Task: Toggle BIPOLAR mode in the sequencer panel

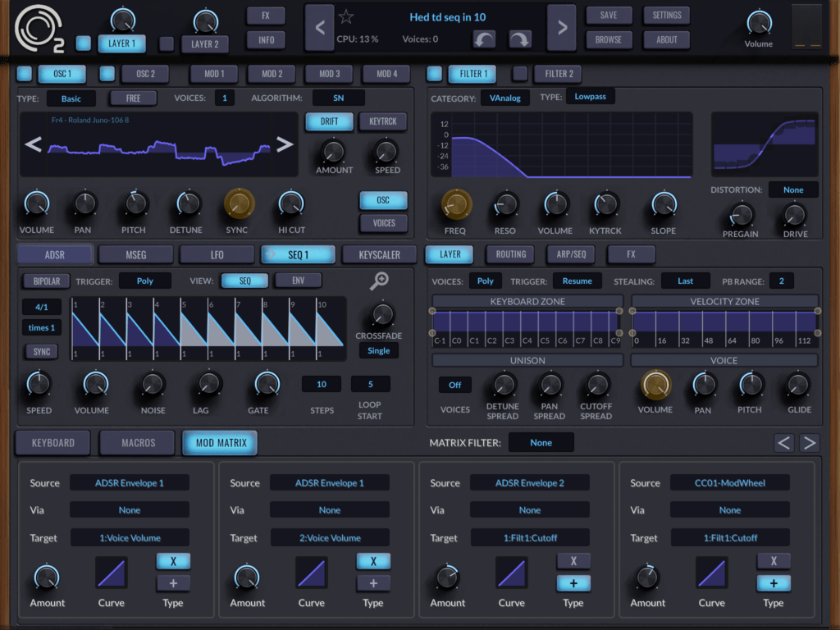Action: 45,281
